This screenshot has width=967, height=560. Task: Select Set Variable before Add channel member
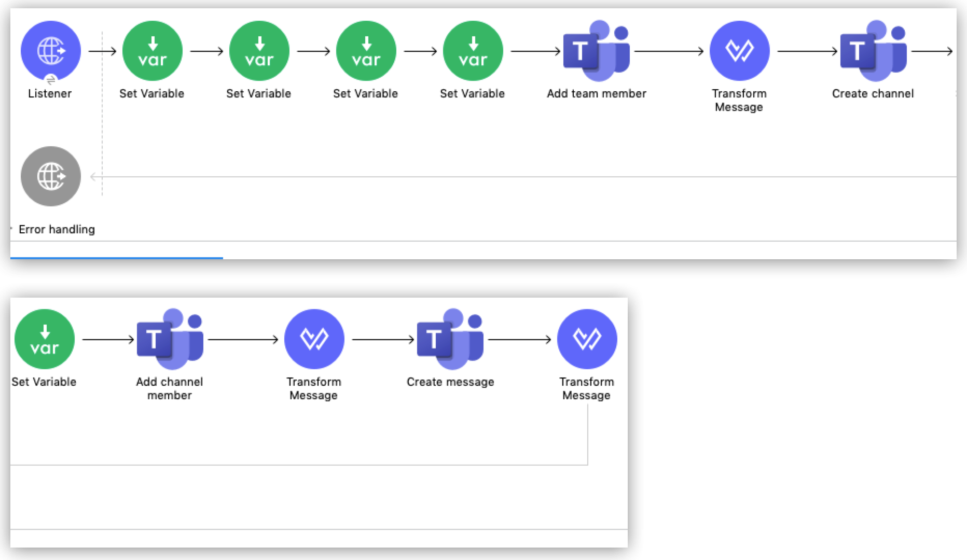point(45,339)
